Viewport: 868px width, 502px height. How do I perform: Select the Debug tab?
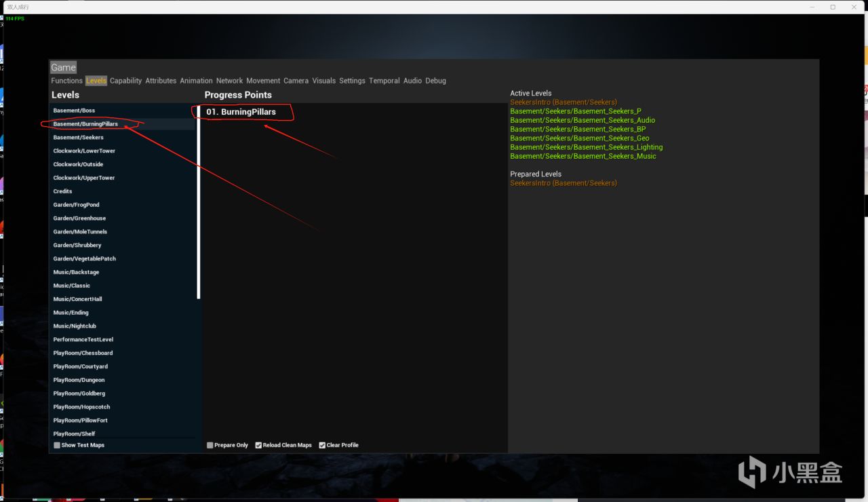coord(435,81)
